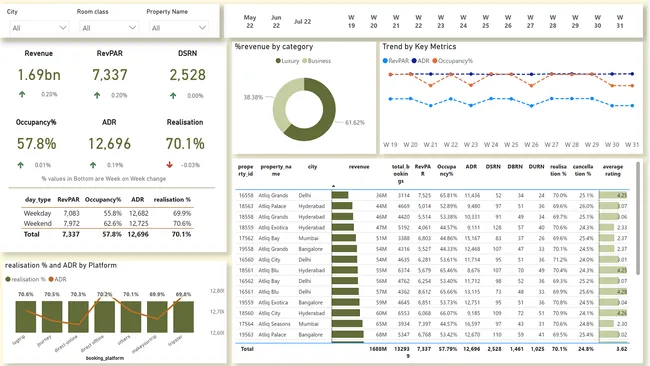The height and width of the screenshot is (366, 650).
Task: Sort table by average rating column header
Action: point(613,170)
